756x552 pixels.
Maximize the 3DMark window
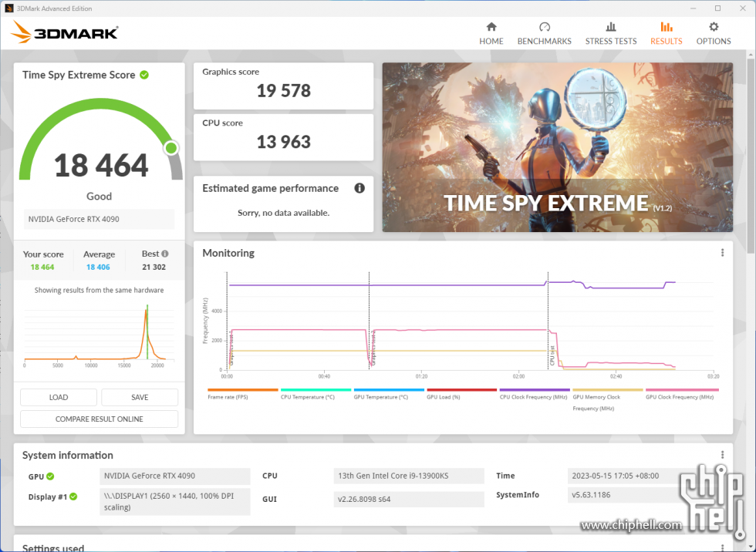(717, 8)
